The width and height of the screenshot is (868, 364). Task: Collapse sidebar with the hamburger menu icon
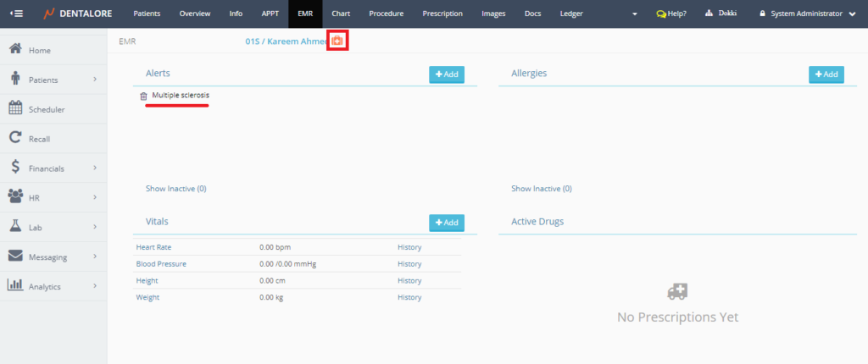click(16, 14)
